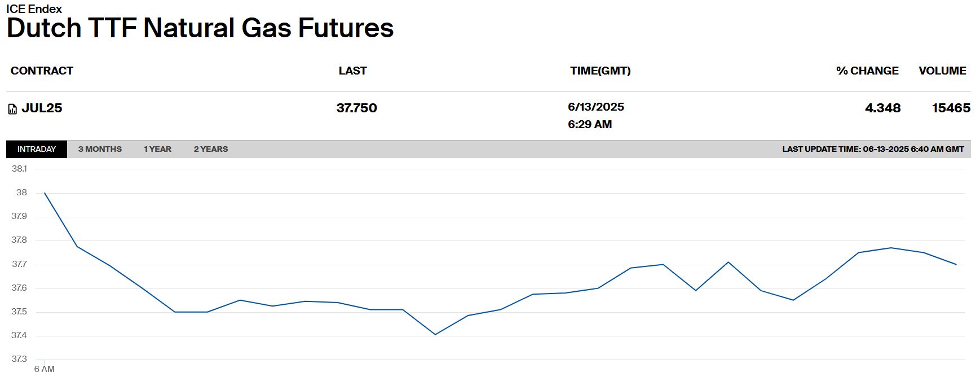Click the VOLUME column header
This screenshot has height=372, width=980.
click(x=942, y=71)
